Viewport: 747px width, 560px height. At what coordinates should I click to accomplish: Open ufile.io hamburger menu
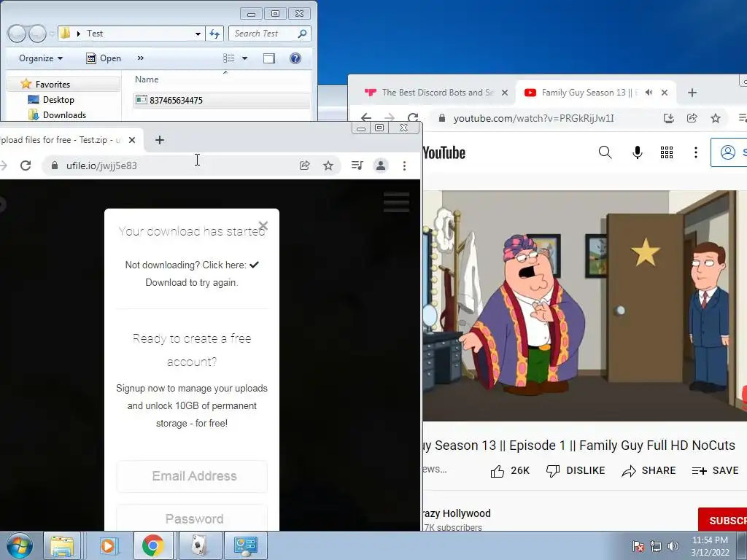click(396, 202)
